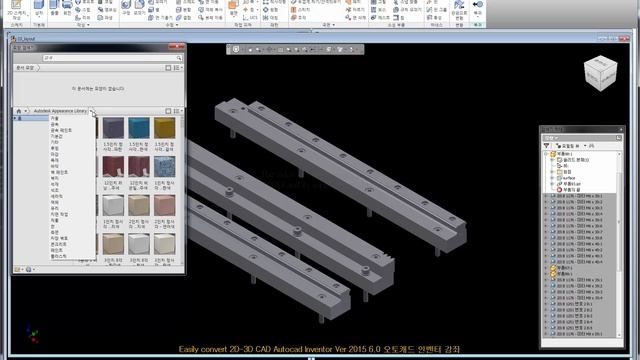Select the Lip plastic feature tool
The image size is (640, 360).
(399, 18)
